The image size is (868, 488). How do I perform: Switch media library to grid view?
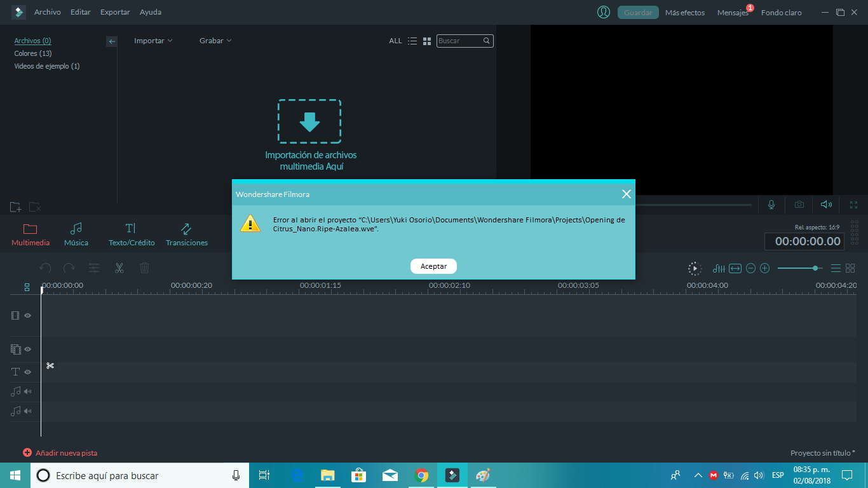click(x=427, y=41)
